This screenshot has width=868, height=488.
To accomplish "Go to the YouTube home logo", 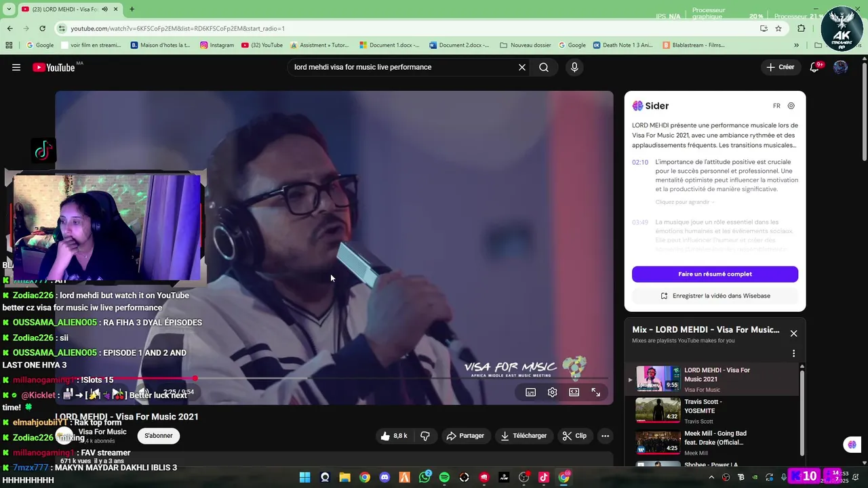I will click(54, 67).
